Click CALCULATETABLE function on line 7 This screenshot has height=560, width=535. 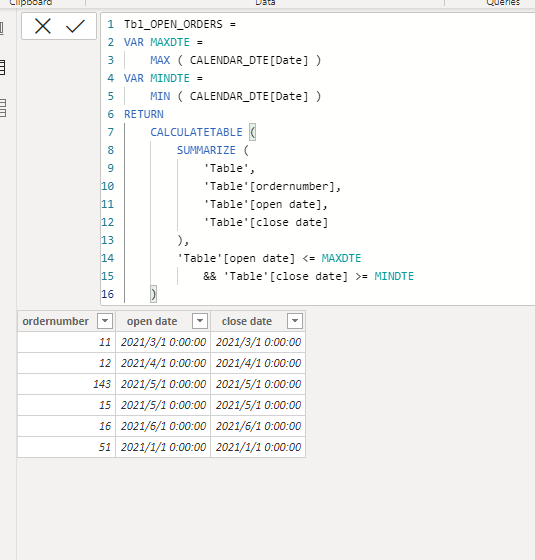click(x=196, y=132)
